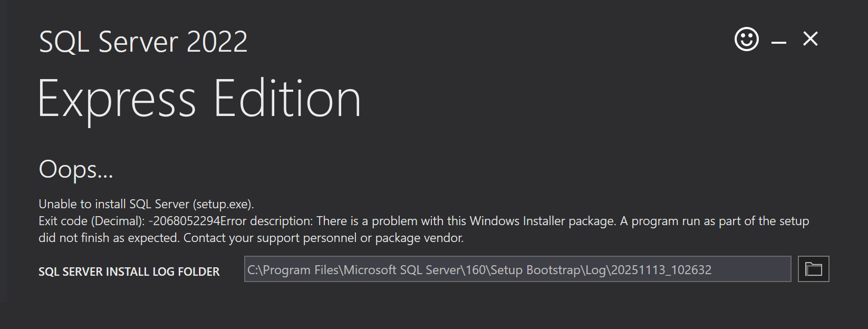Click the exit code -2068052294 text

point(185,221)
